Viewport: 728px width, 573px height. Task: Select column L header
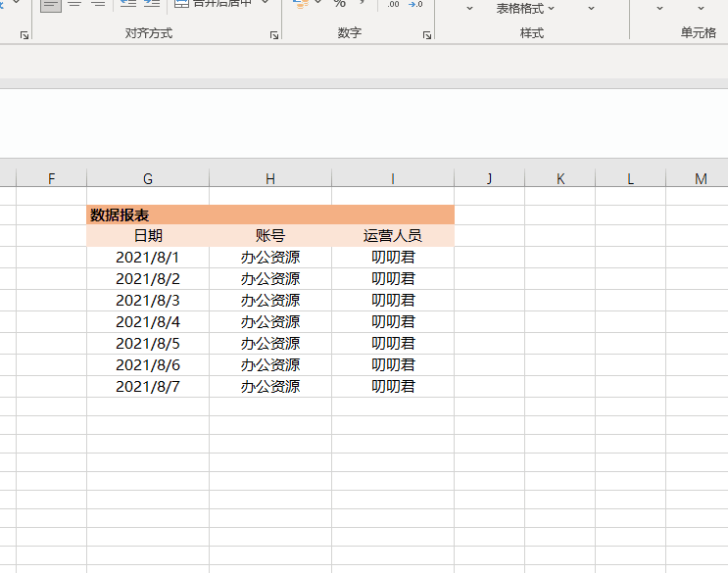[630, 178]
